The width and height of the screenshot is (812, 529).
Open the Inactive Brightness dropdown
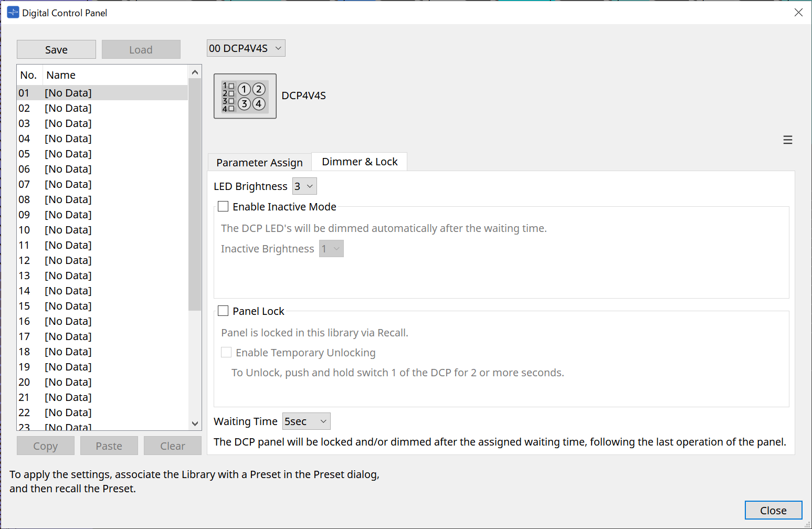click(331, 249)
